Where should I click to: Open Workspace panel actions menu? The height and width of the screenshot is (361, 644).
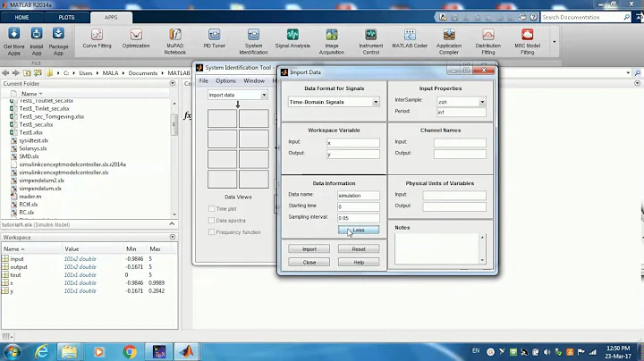173,237
